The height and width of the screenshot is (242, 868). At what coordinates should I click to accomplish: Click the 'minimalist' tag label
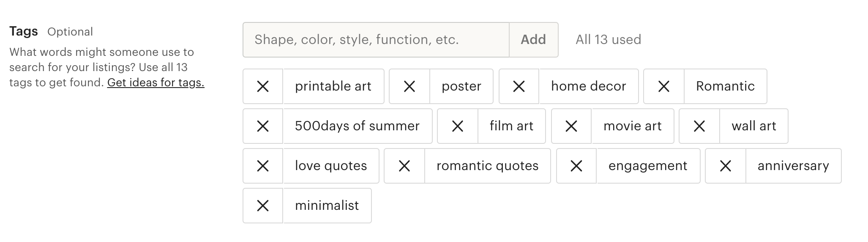pos(327,206)
